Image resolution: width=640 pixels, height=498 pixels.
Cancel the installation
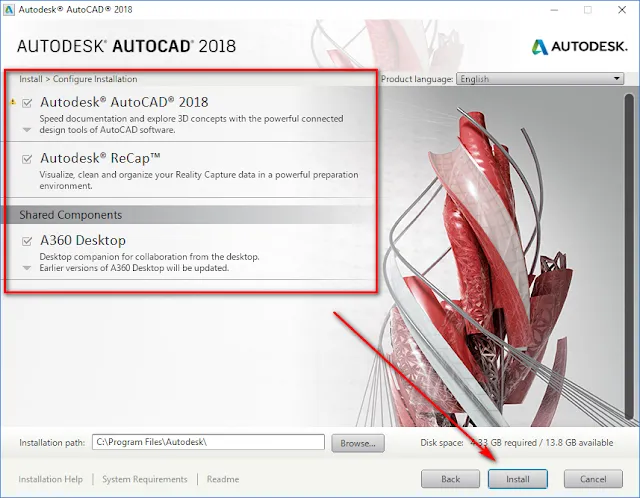coord(593,479)
